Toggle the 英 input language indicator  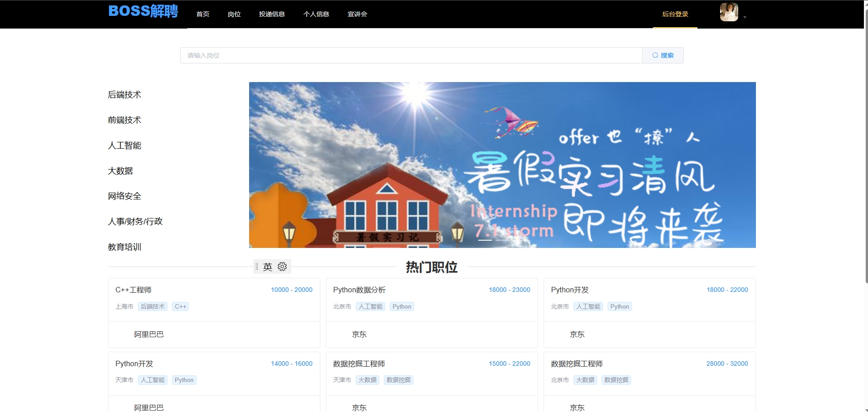[268, 267]
